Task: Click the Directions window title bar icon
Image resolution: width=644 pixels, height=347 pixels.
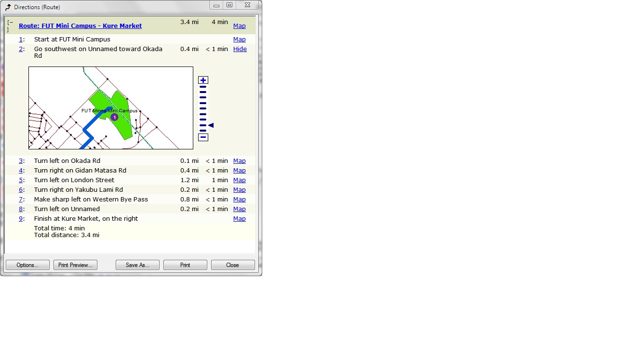Action: pyautogui.click(x=8, y=7)
